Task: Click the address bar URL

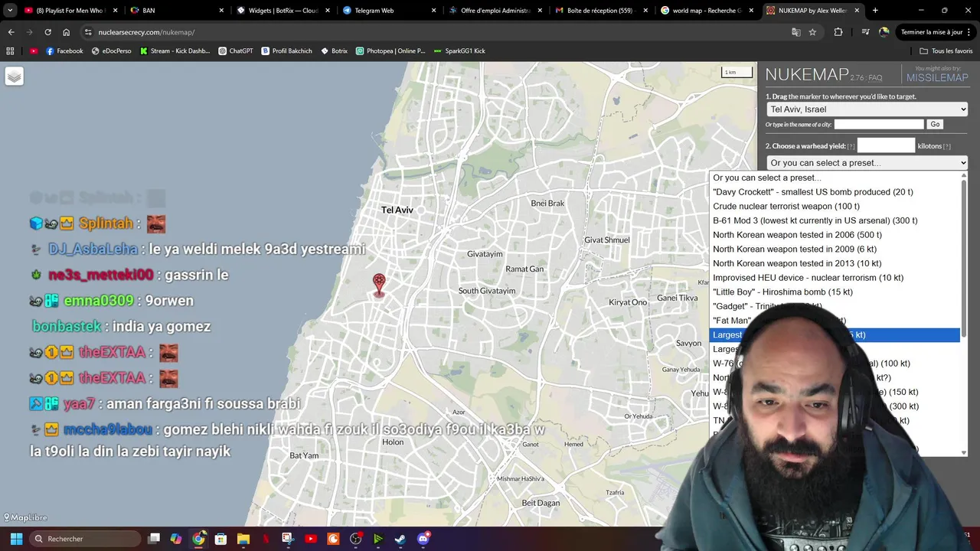Action: click(x=146, y=32)
